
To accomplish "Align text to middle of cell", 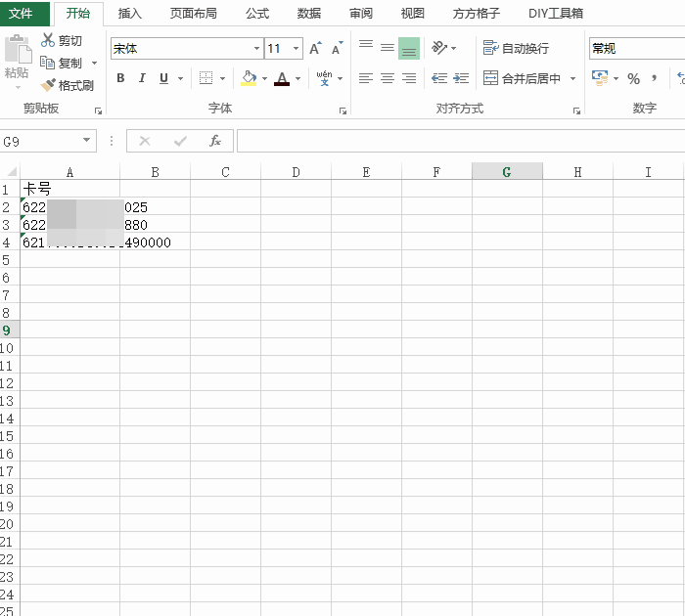I will point(388,48).
